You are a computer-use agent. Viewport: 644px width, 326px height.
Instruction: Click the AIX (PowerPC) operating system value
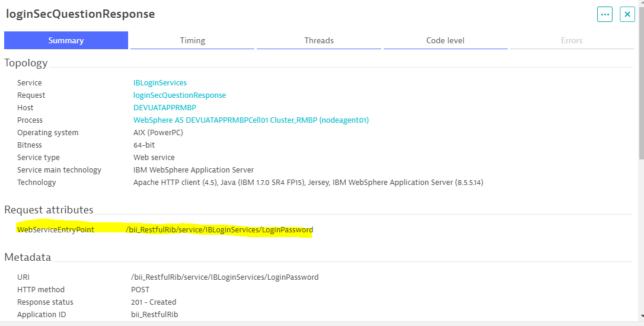pos(158,133)
